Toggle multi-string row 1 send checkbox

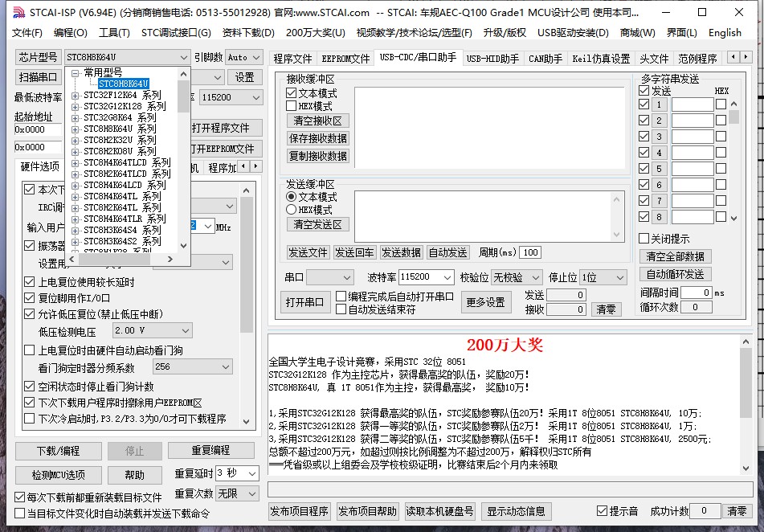[x=643, y=104]
